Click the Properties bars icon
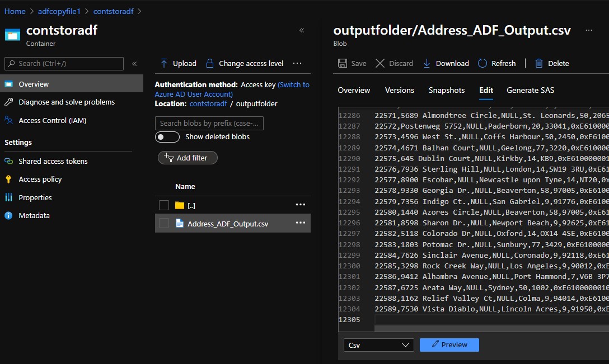The height and width of the screenshot is (364, 609). point(8,197)
